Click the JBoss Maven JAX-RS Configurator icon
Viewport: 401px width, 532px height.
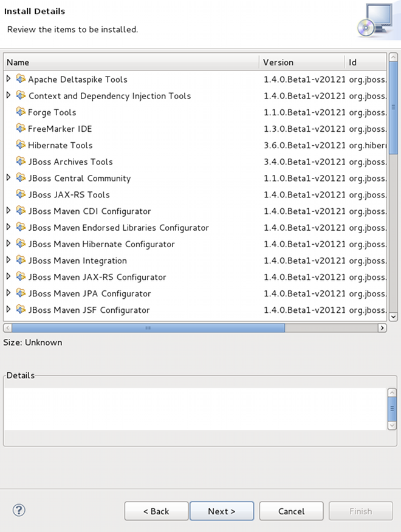pyautogui.click(x=21, y=276)
